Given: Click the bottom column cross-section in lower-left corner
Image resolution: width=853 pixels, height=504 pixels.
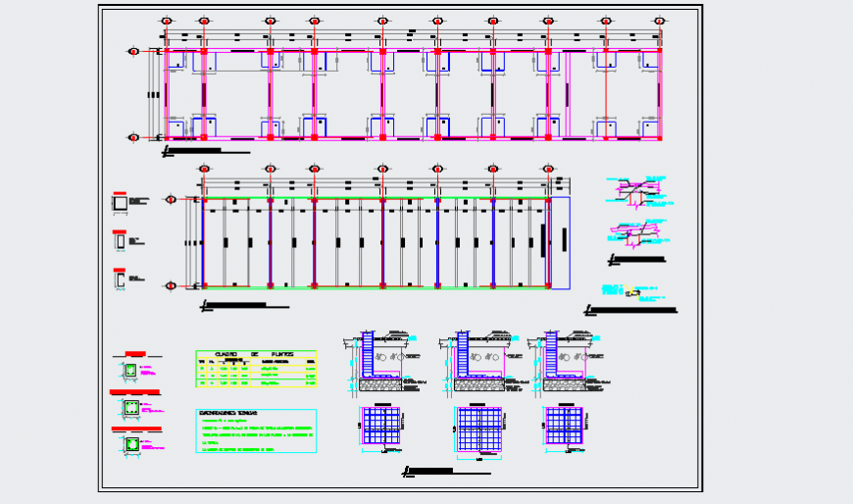Looking at the screenshot, I should pos(129,444).
